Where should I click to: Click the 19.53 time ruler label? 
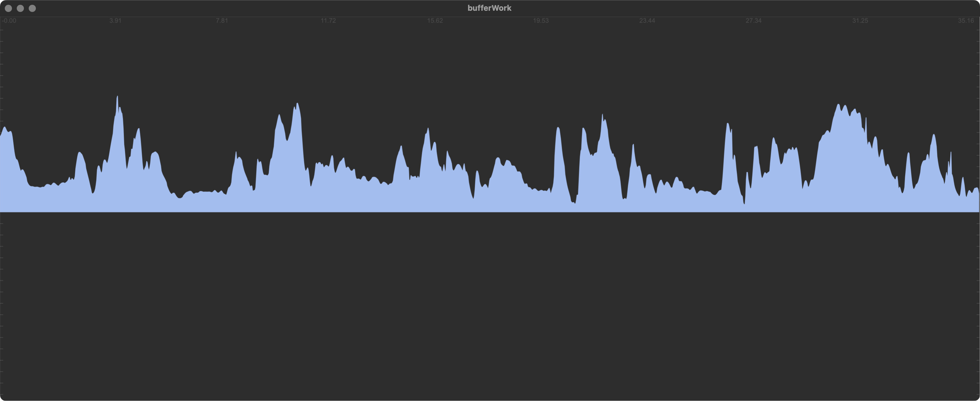click(x=541, y=21)
